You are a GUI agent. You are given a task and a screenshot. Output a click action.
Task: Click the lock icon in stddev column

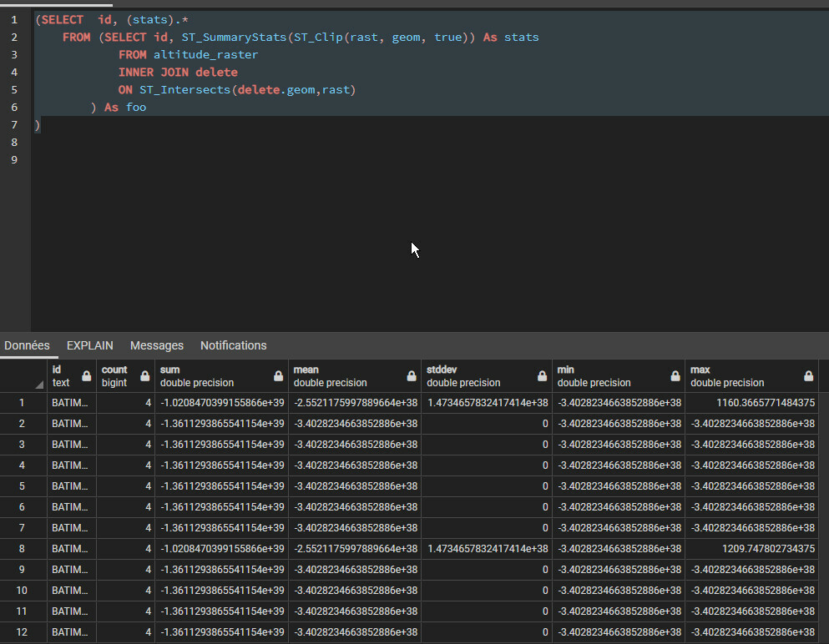541,376
